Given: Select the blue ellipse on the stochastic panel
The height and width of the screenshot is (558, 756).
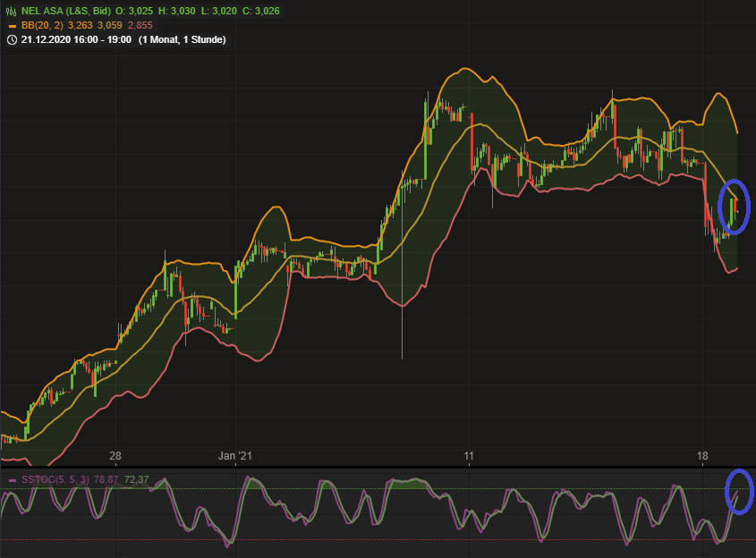Looking at the screenshot, I should pyautogui.click(x=740, y=491).
